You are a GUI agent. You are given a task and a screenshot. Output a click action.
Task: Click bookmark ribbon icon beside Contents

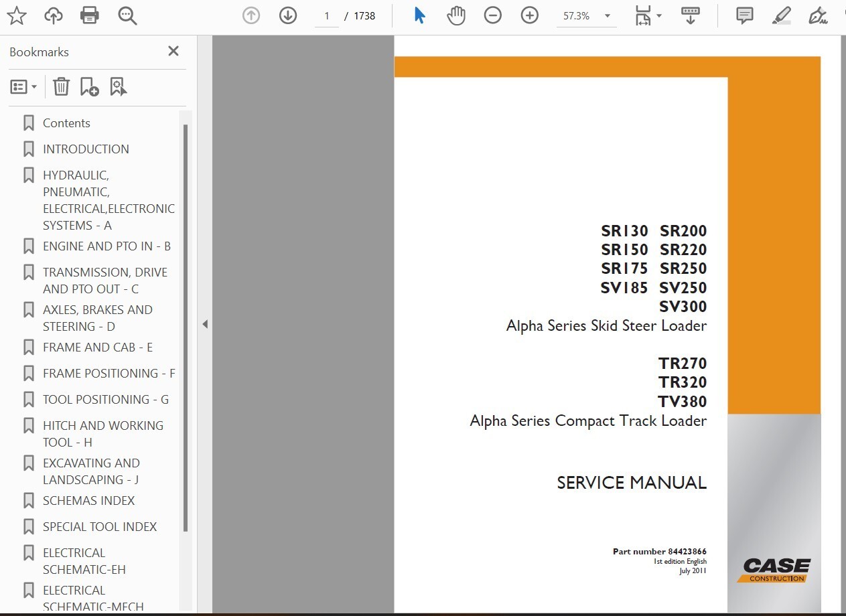pos(28,123)
